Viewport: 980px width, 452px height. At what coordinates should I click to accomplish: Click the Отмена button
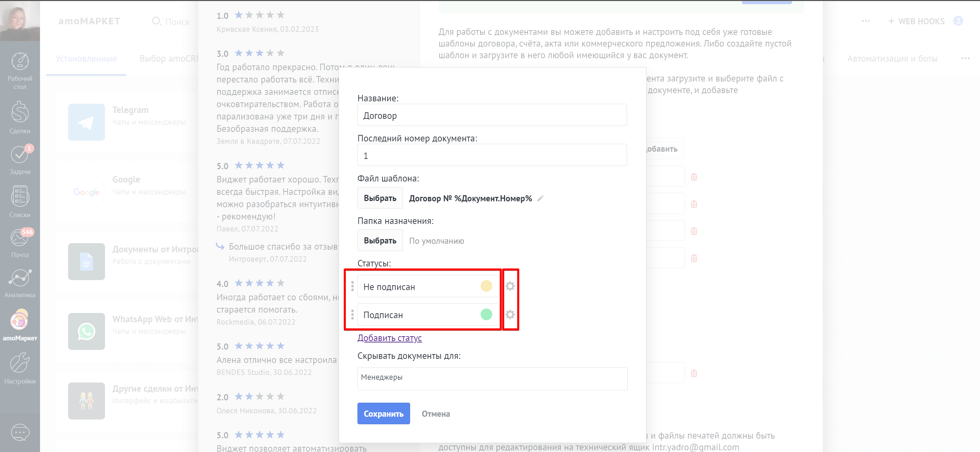pyautogui.click(x=435, y=414)
